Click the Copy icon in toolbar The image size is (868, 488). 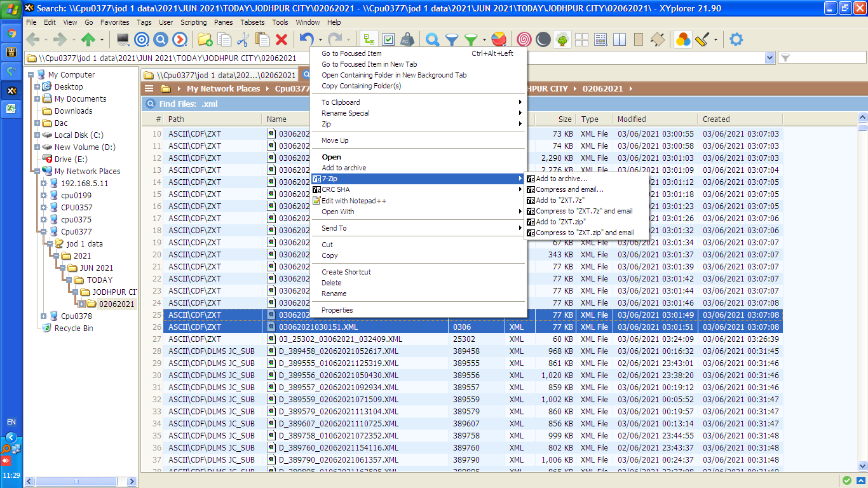point(224,40)
